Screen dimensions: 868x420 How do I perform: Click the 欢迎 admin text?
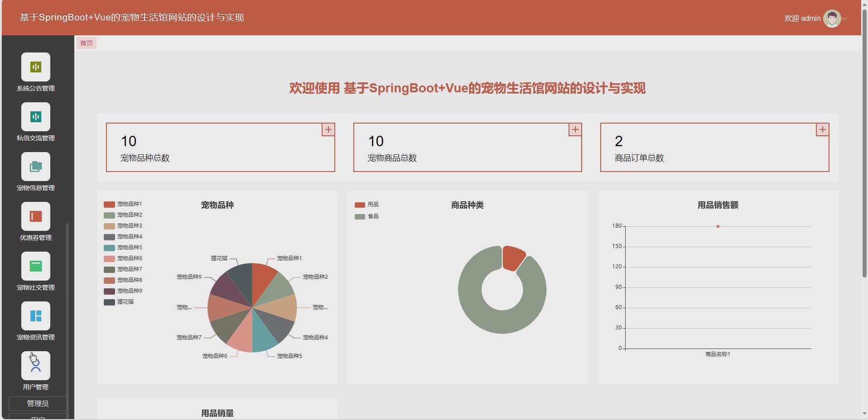click(x=802, y=19)
